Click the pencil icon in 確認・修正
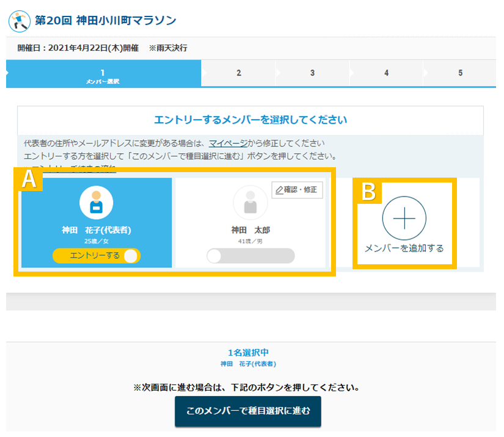This screenshot has height=437, width=504. [279, 190]
